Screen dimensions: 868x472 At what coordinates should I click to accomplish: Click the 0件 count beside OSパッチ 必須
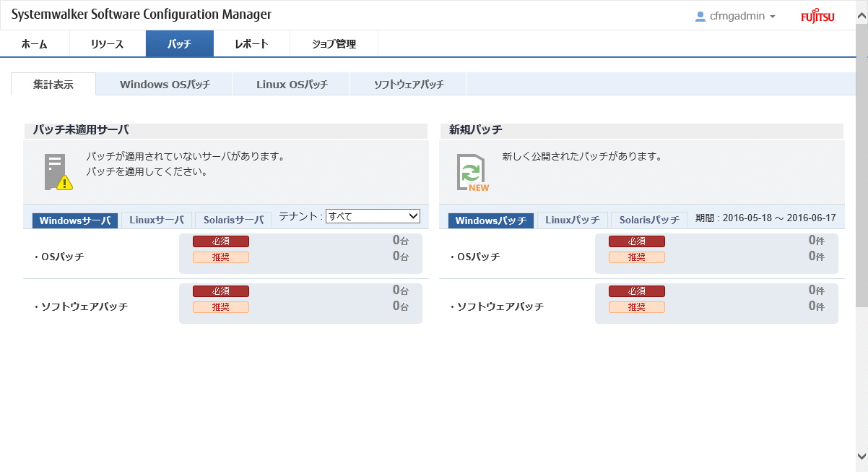tap(816, 240)
